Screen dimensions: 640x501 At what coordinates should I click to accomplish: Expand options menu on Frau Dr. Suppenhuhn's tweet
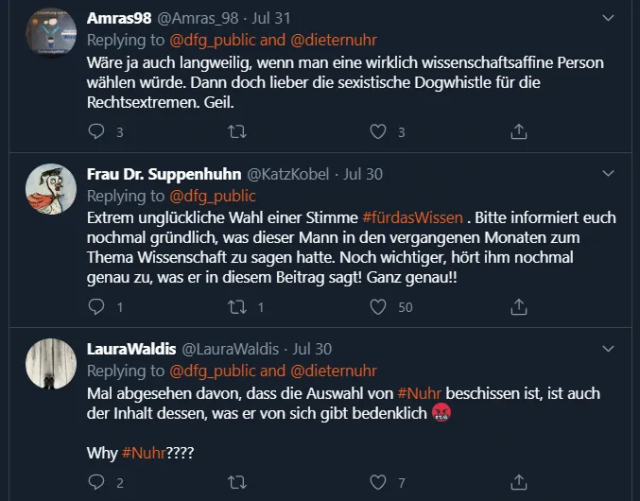[x=608, y=173]
